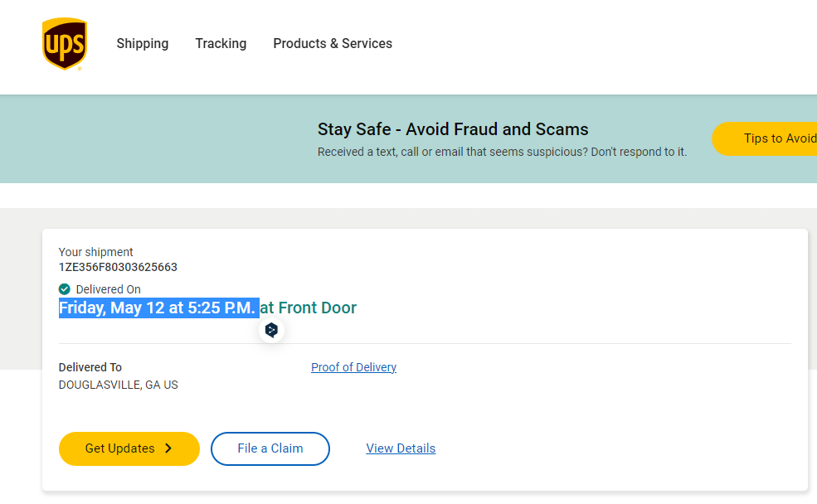Screen dimensions: 817x504
Task: Click the 'Delivered To' label
Action: pos(90,367)
